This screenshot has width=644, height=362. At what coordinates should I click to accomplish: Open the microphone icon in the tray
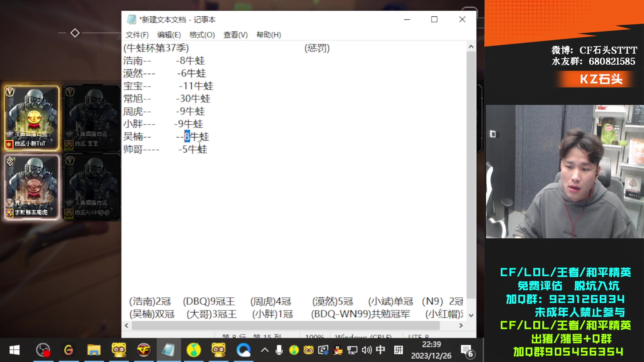pos(279,350)
